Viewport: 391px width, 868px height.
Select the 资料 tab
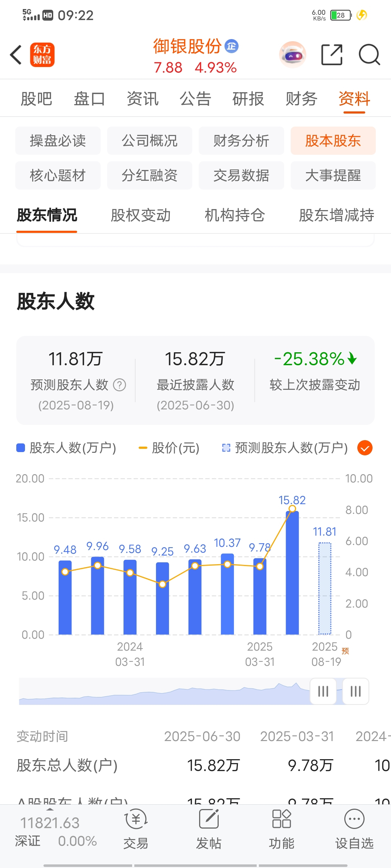coord(354,99)
